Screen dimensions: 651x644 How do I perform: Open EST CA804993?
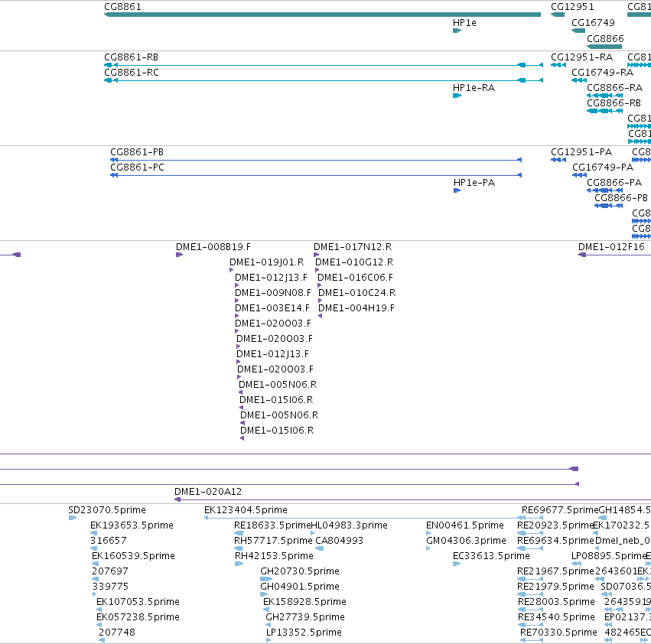click(x=339, y=541)
